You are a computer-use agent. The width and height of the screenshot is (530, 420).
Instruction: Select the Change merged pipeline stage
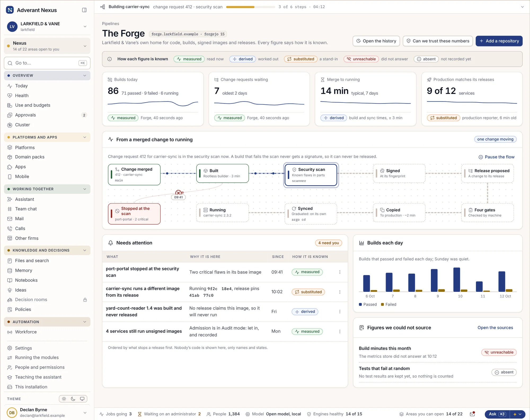(x=134, y=175)
